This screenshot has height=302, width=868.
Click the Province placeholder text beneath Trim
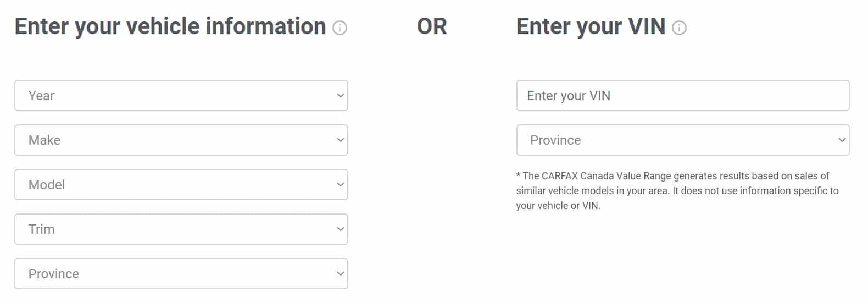pos(54,274)
